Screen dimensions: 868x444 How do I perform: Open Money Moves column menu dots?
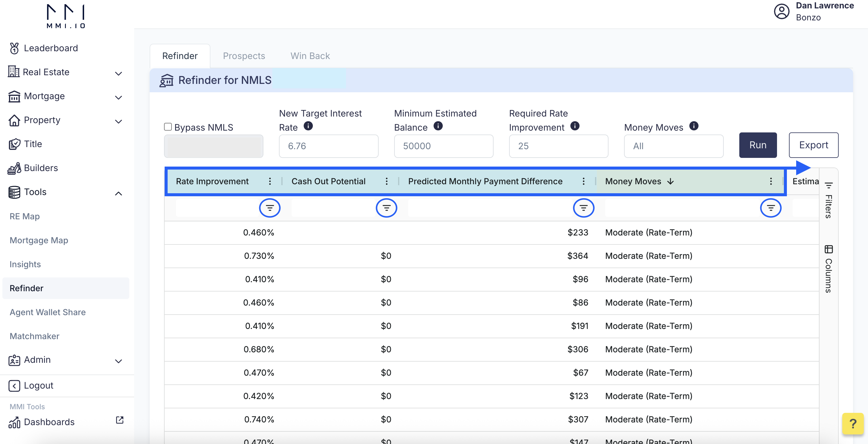(x=771, y=181)
